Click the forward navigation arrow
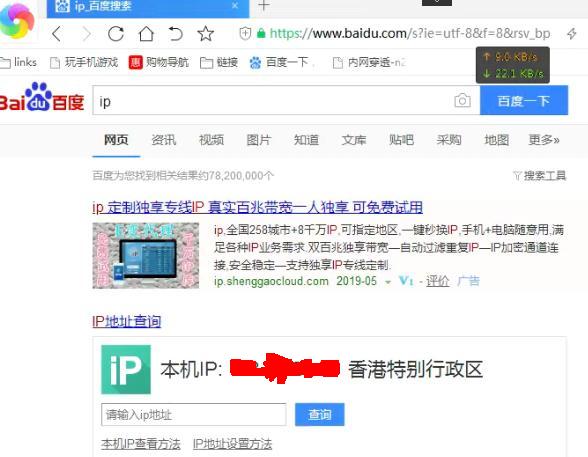Screen dimensions: 588x457 tap(87, 34)
